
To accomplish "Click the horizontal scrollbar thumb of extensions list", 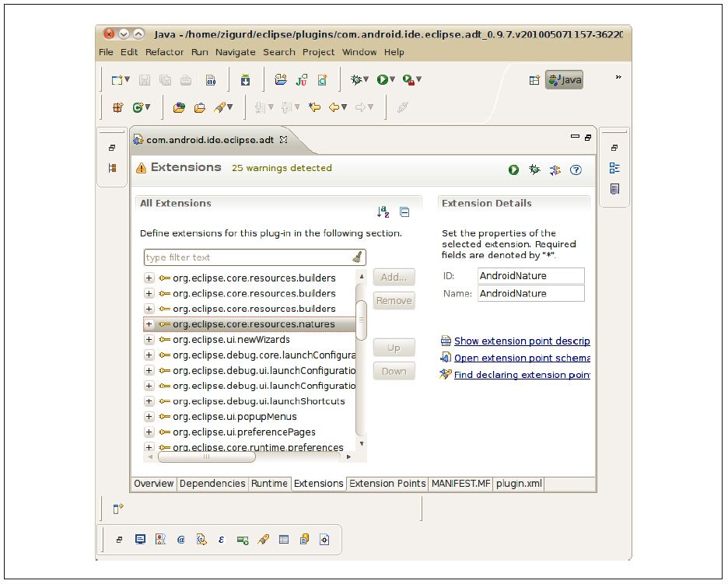I will pos(207,456).
